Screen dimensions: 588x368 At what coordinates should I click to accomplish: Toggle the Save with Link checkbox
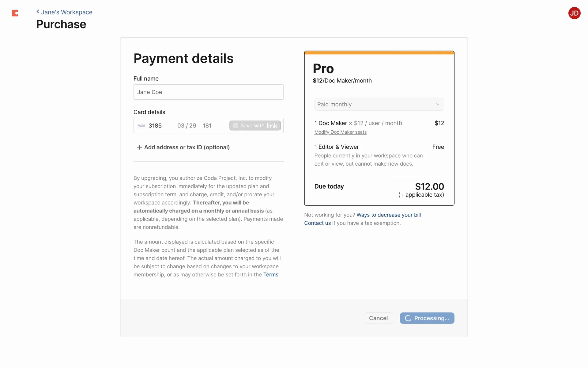[x=236, y=125]
